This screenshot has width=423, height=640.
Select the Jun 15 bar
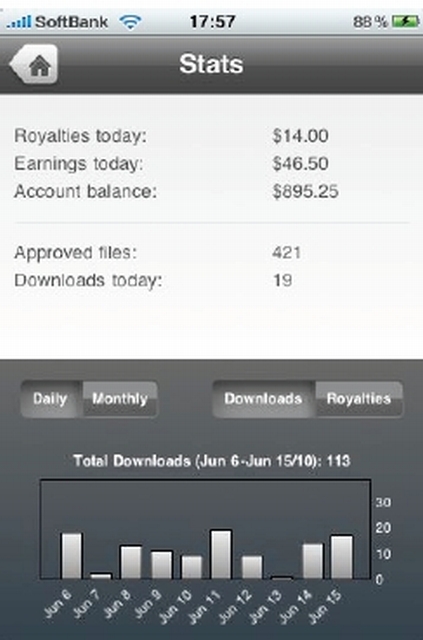pos(342,557)
